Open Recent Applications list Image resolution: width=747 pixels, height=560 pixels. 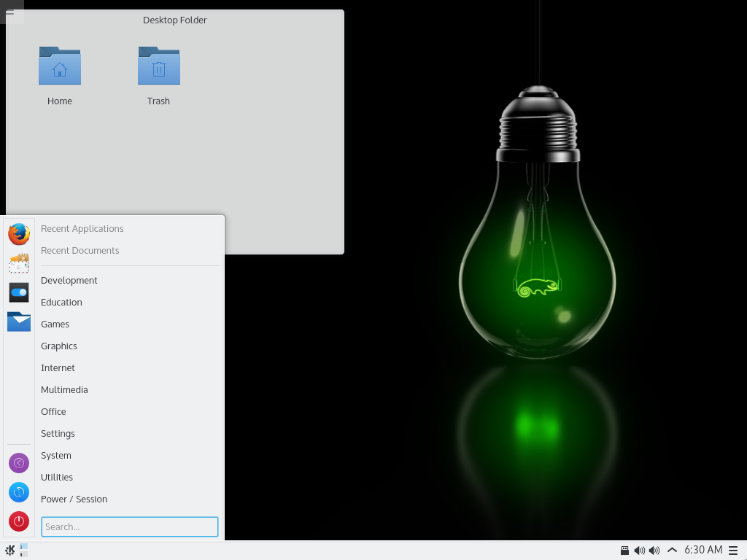click(82, 229)
